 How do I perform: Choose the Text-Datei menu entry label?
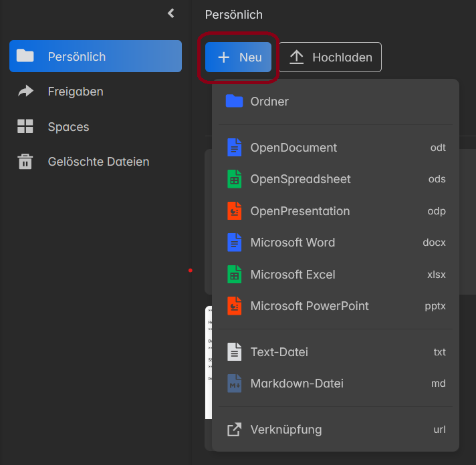pos(279,352)
